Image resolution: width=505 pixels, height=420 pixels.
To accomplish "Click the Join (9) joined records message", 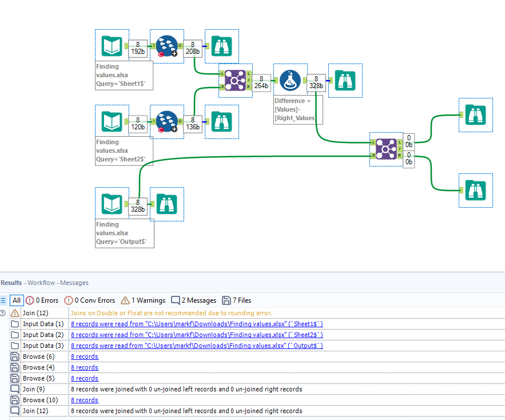I will click(186, 389).
